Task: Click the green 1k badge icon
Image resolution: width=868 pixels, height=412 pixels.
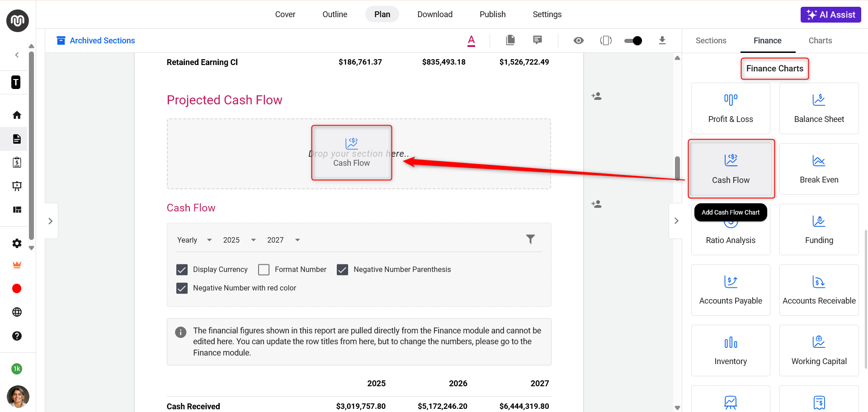Action: 17,369
